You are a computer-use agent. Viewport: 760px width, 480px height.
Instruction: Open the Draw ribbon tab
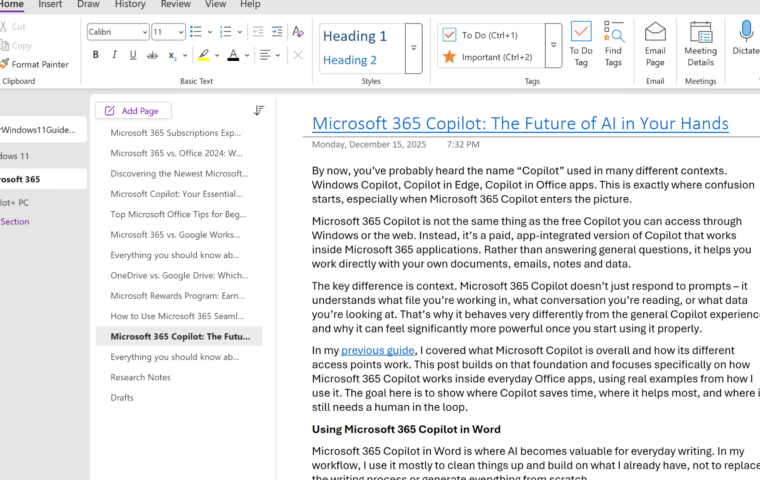[x=88, y=4]
